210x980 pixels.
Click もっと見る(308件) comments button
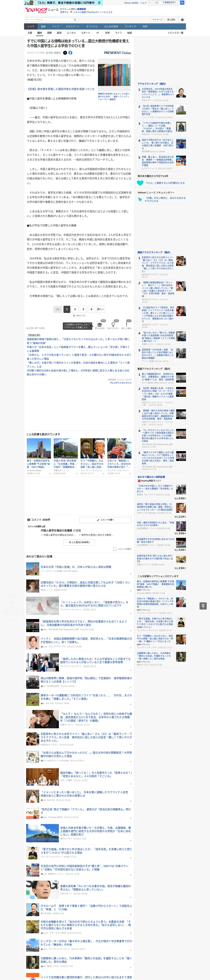79,542
